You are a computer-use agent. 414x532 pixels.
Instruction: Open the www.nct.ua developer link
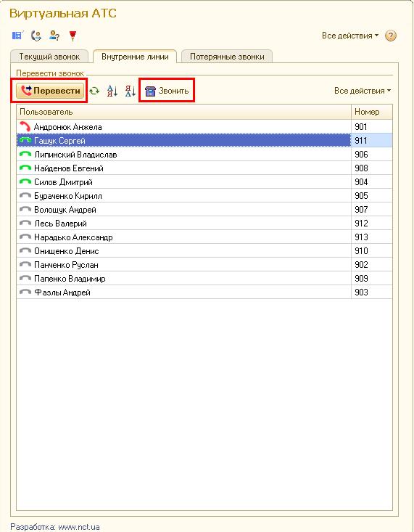point(79,527)
